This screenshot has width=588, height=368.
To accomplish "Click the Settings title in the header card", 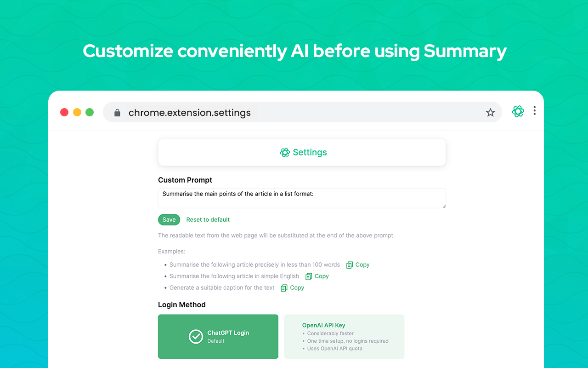I will [x=310, y=152].
